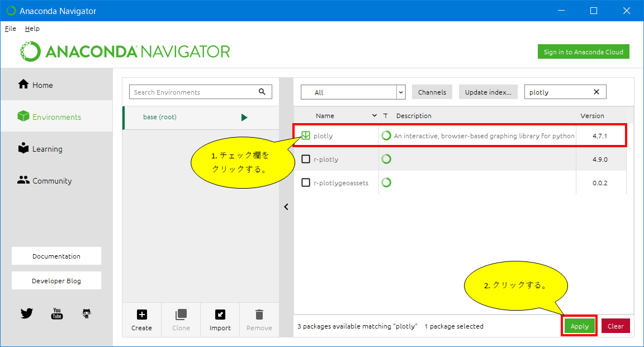Collapse the environments panel with left chevron
Viewport: 644px width, 347px height.
pos(286,207)
